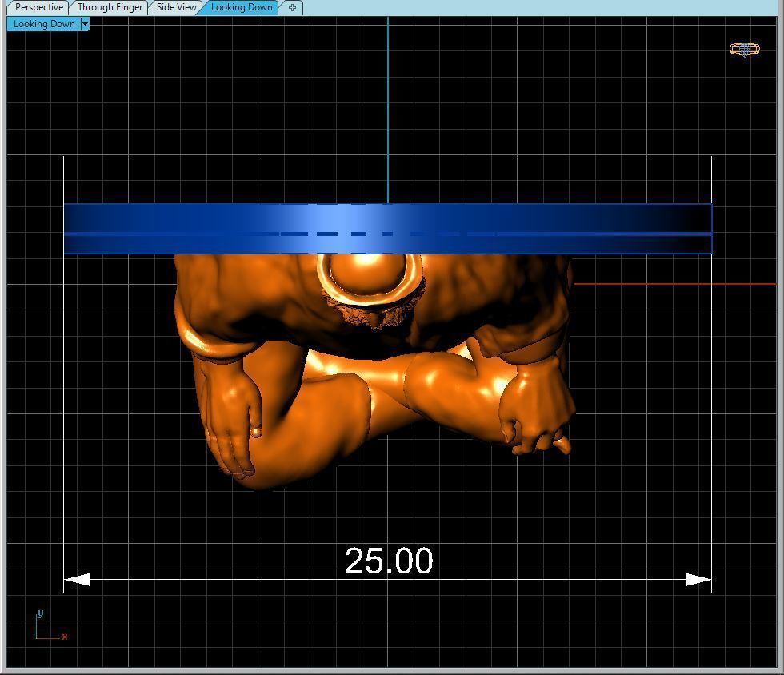Click the XY world axes icon
Screen dimensions: 784x675
[51, 626]
